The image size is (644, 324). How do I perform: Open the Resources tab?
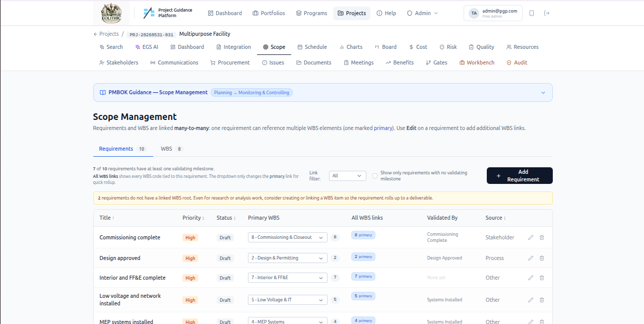[523, 47]
